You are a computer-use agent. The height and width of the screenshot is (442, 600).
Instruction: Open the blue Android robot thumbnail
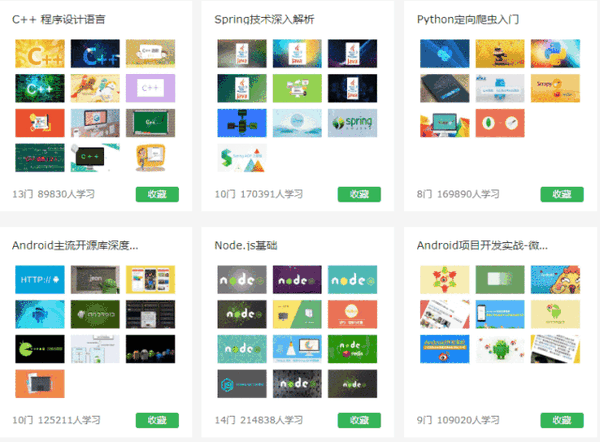point(40,315)
